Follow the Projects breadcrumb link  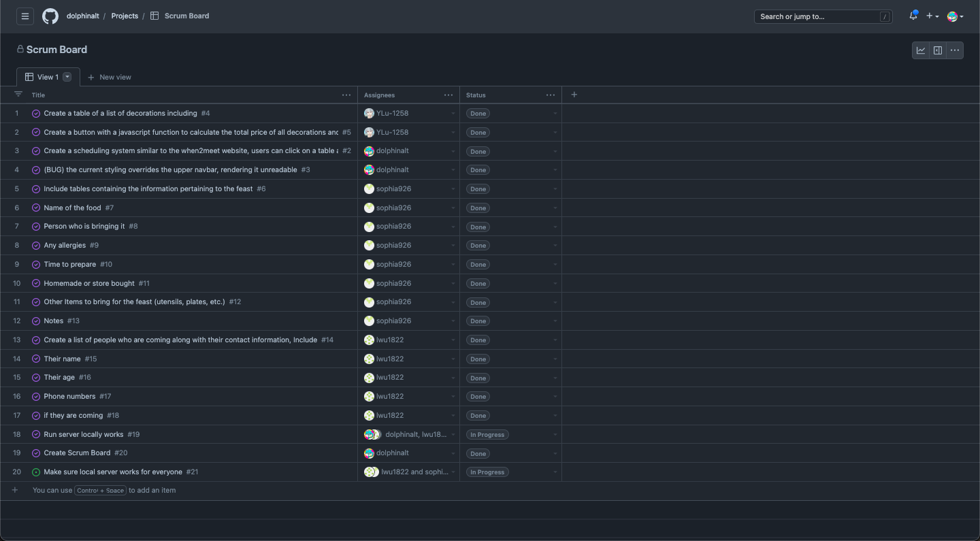point(125,16)
